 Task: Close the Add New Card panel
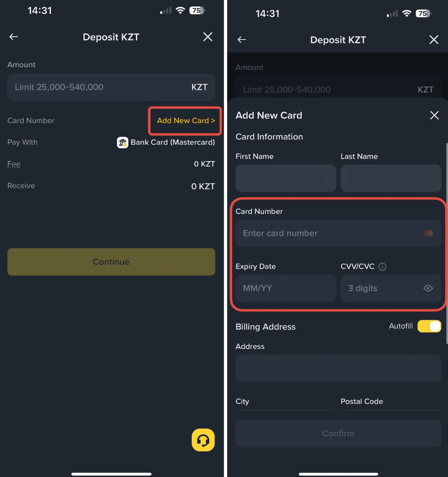tap(434, 115)
